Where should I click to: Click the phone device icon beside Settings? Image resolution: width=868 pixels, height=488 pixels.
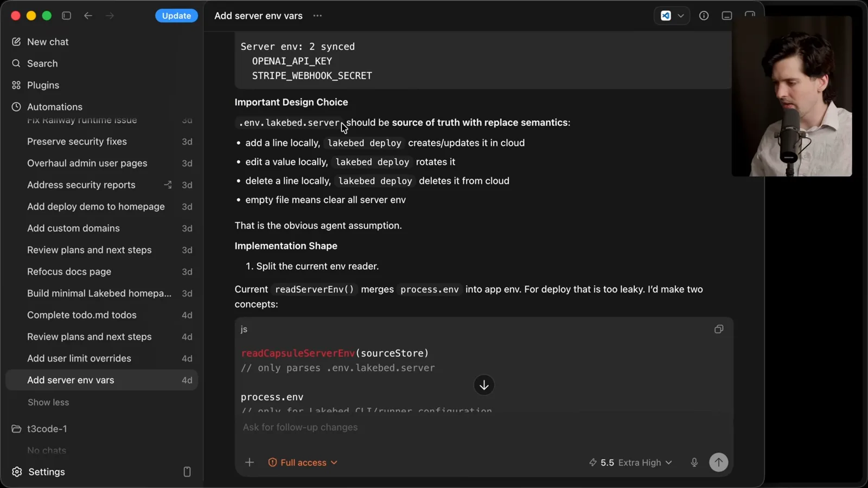187,472
